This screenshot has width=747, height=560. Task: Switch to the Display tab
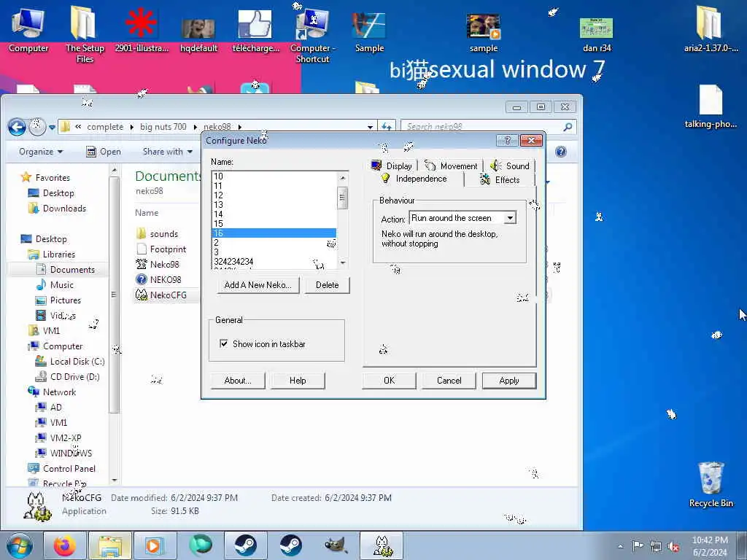click(x=392, y=166)
